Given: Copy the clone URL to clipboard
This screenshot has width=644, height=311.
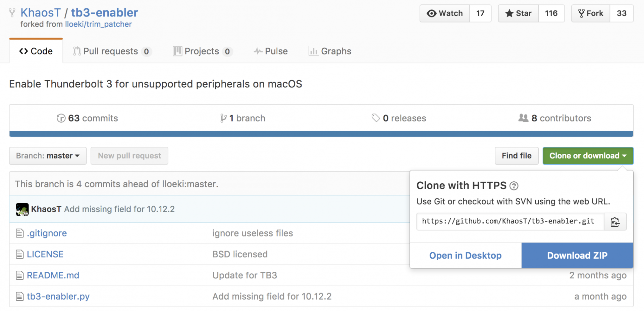Looking at the screenshot, I should click(615, 222).
